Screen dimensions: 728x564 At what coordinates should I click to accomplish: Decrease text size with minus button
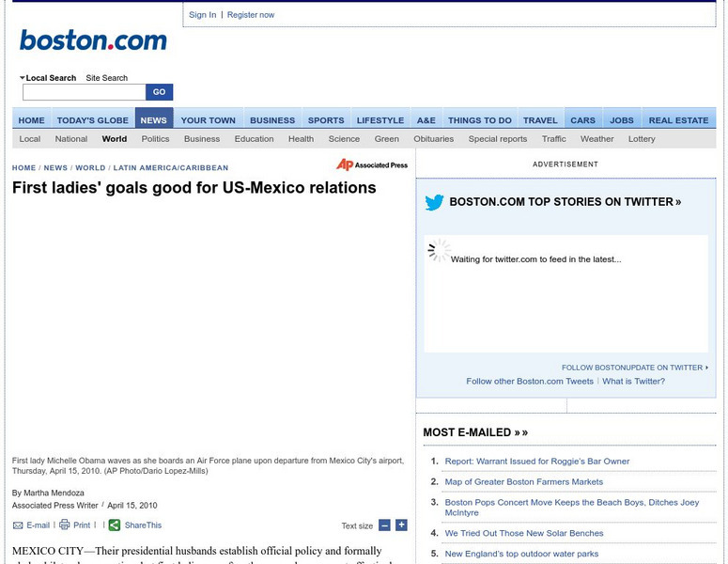tap(384, 525)
